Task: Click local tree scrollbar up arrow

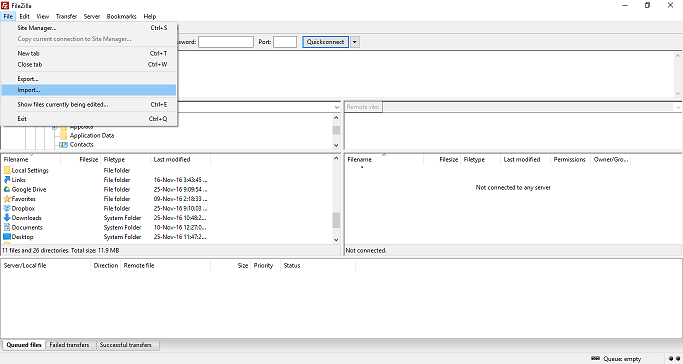Action: coord(336,118)
